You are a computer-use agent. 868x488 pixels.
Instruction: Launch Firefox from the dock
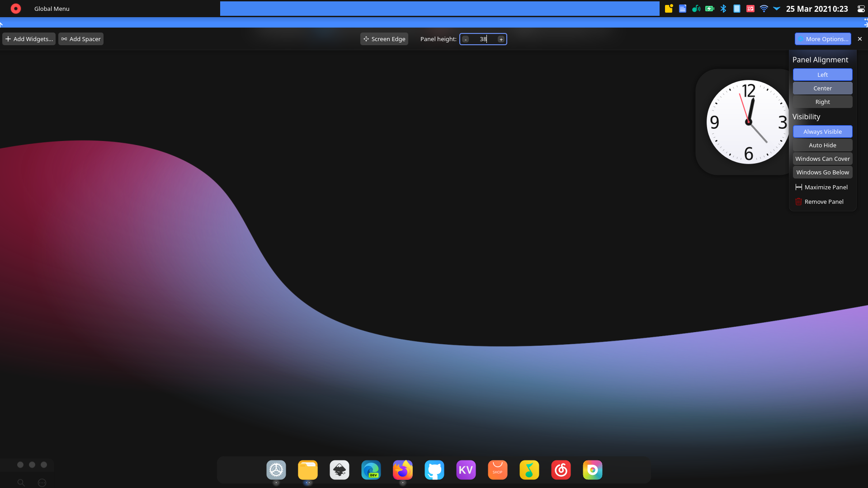coord(403,470)
